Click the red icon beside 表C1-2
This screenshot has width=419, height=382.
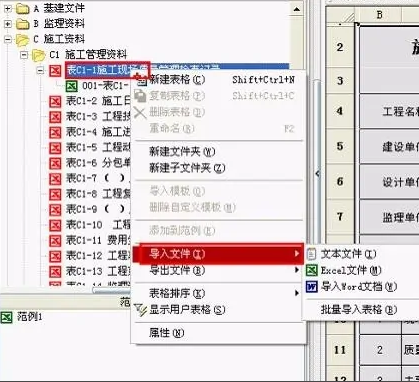(x=55, y=101)
